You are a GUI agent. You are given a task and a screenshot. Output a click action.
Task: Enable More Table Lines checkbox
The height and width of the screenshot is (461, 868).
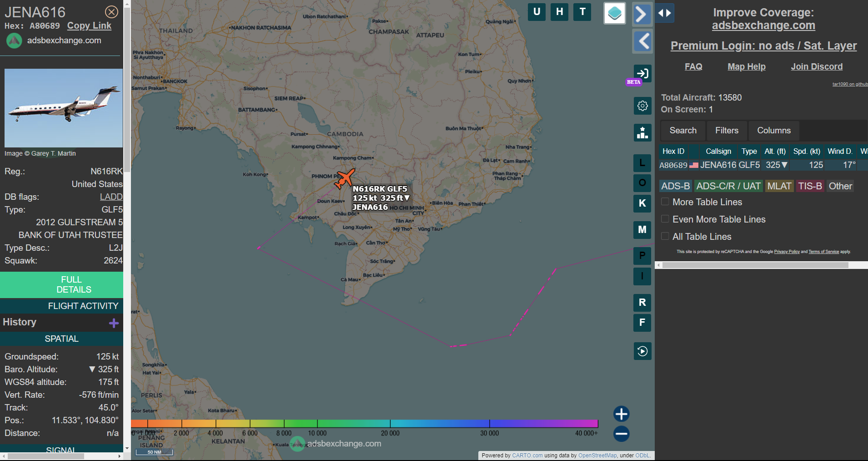tap(665, 202)
